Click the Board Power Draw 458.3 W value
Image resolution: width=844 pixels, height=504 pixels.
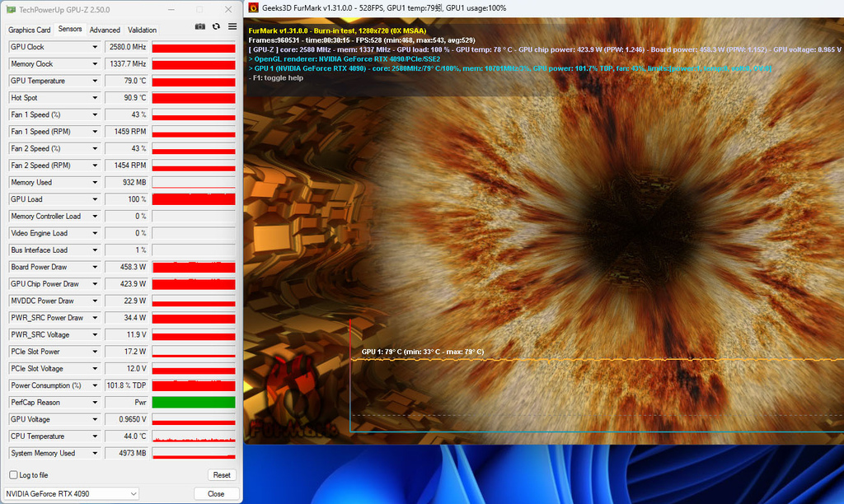[x=126, y=267]
